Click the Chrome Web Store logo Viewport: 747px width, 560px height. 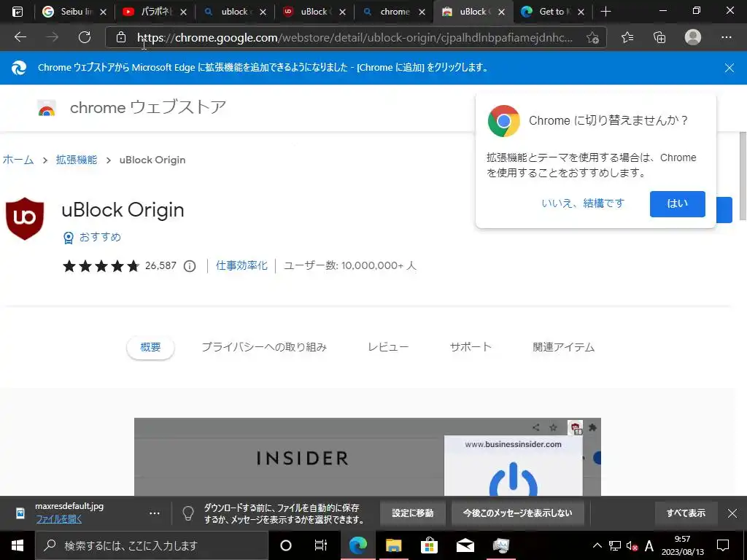47,108
